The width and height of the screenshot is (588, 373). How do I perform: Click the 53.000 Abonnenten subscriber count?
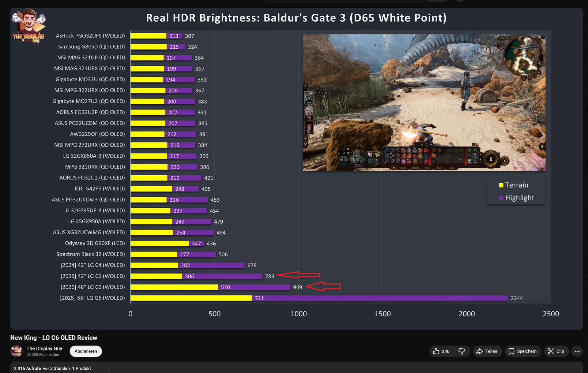click(x=43, y=355)
